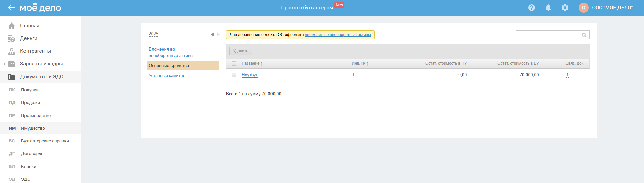Collapse the Документы и ЭДО minus sign
Image resolution: width=644 pixels, height=183 pixels.
(x=5, y=77)
